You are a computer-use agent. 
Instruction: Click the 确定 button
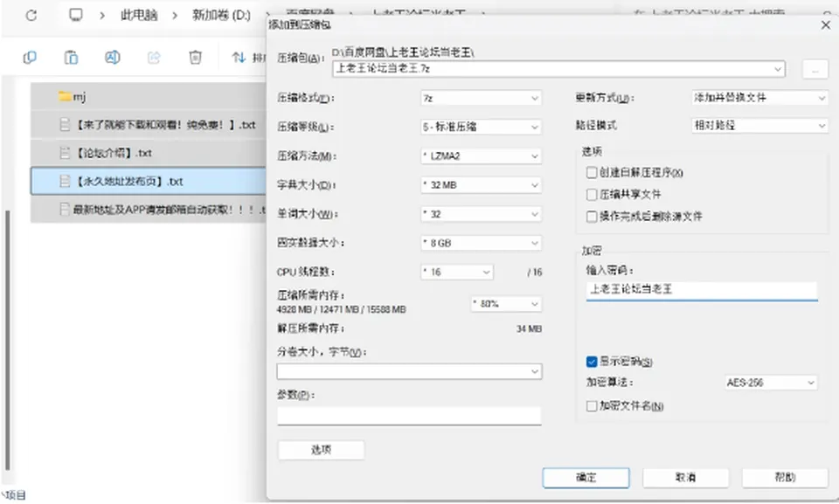tap(586, 477)
